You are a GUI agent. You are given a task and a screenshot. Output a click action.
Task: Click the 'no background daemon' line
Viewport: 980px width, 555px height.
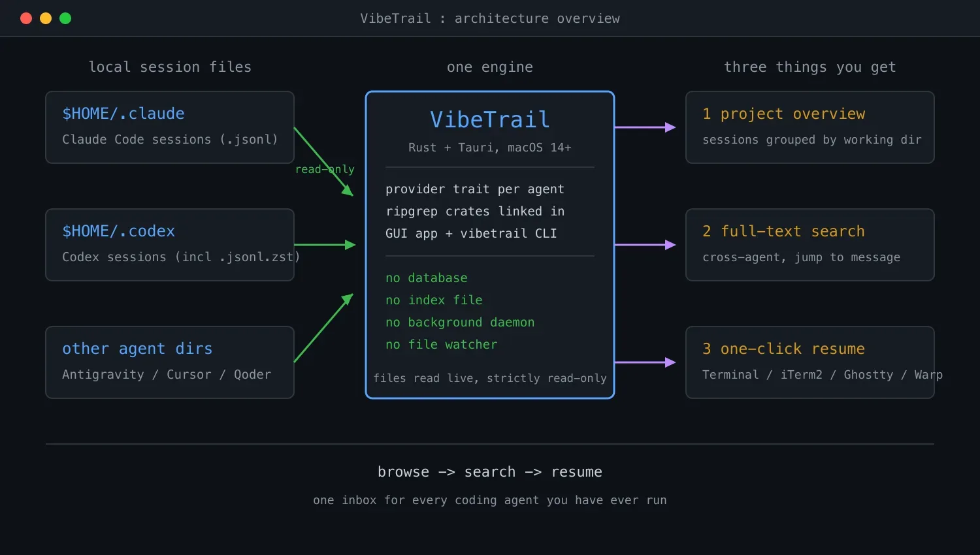point(460,323)
